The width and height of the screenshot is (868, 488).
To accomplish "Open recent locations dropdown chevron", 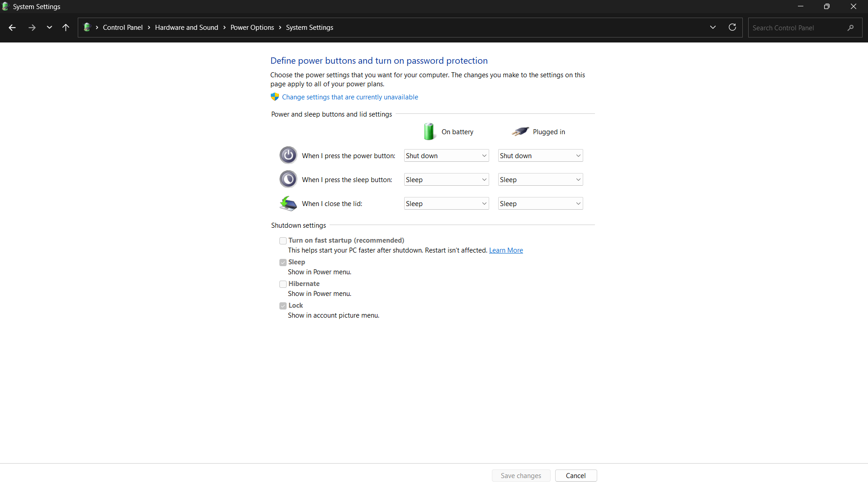I will 49,28.
